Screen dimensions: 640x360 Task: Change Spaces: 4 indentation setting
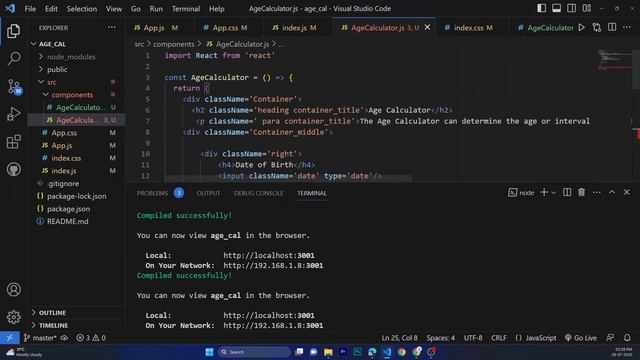[440, 338]
